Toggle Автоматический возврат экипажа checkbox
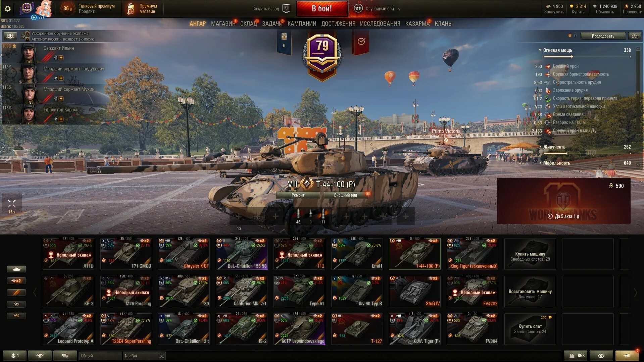Screen dimensions: 644x362 click(x=28, y=39)
